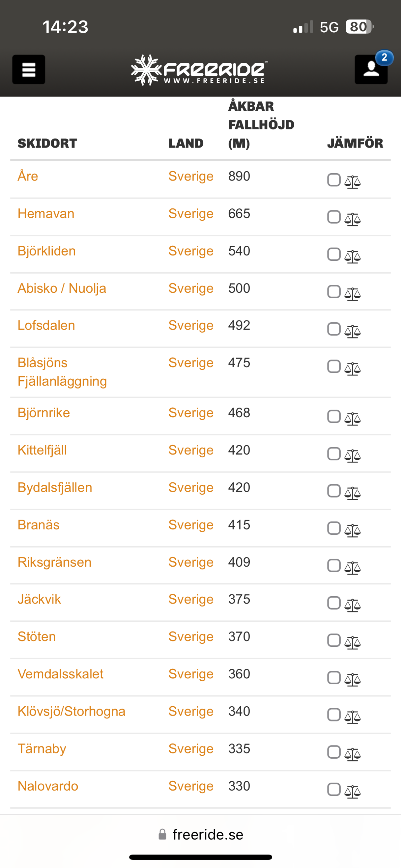Tick the Kittelfjäll compare checkbox

(334, 454)
